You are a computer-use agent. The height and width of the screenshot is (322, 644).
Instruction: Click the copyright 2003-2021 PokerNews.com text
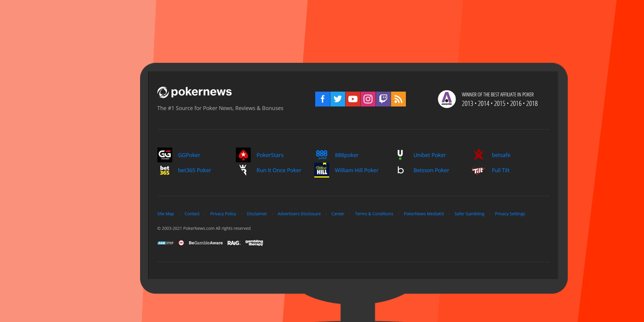(204, 228)
